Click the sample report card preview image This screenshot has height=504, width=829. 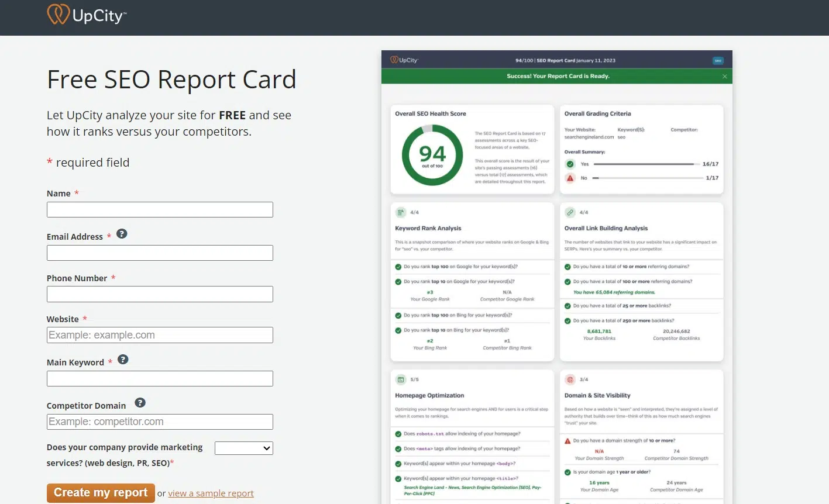[x=557, y=277]
